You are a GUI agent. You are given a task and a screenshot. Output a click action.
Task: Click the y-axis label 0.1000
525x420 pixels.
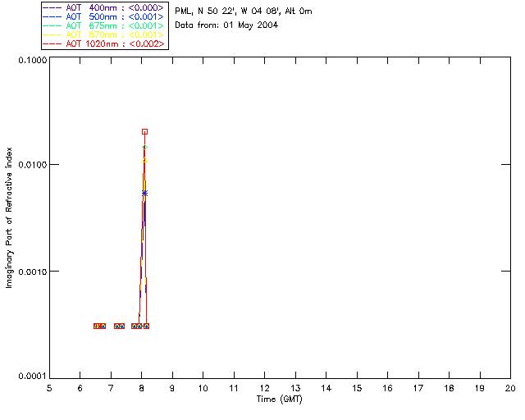pos(32,60)
